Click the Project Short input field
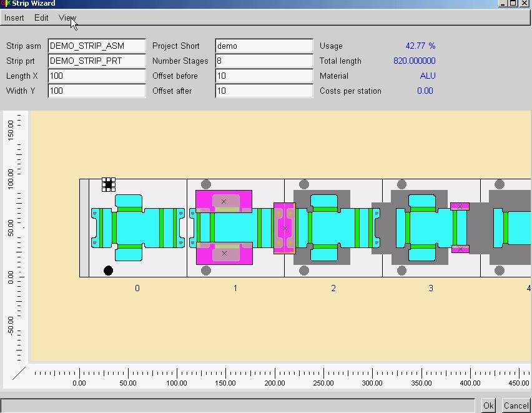The image size is (532, 413). pyautogui.click(x=264, y=46)
